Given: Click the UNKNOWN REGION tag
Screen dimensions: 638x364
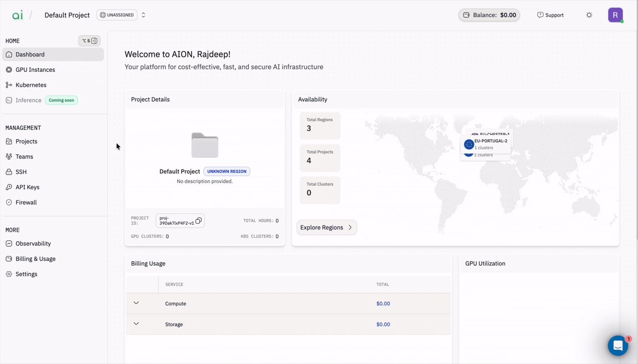Looking at the screenshot, I should 226,171.
